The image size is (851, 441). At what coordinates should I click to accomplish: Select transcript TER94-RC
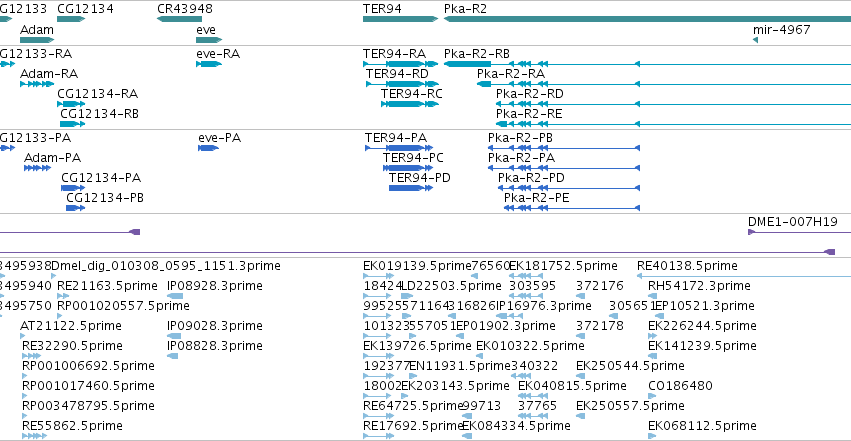coord(409,104)
